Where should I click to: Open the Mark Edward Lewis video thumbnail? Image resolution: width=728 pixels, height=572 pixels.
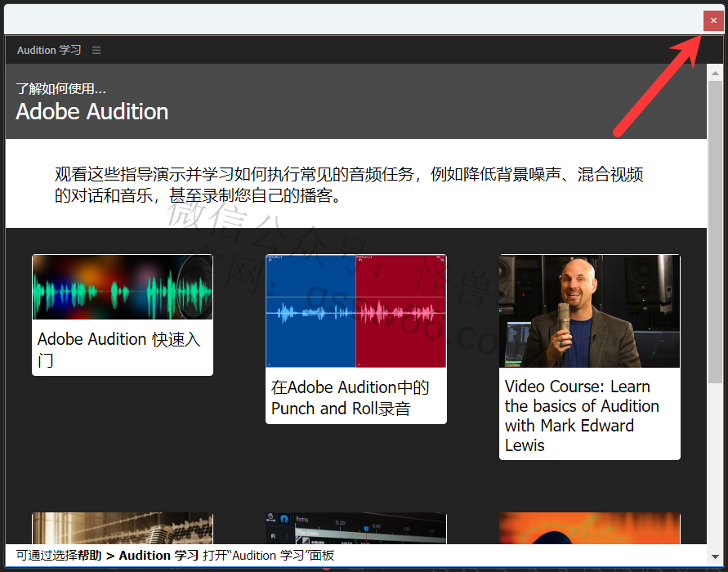tap(590, 311)
